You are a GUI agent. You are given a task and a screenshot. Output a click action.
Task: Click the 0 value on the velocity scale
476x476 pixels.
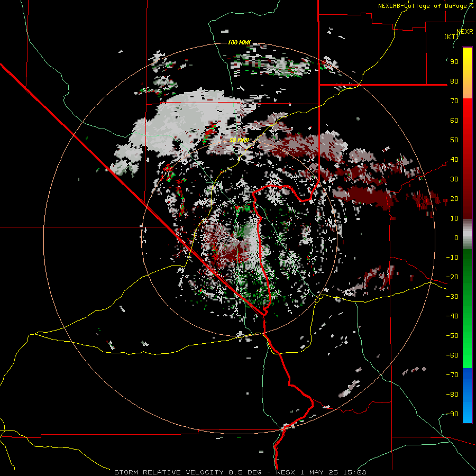[x=456, y=238]
